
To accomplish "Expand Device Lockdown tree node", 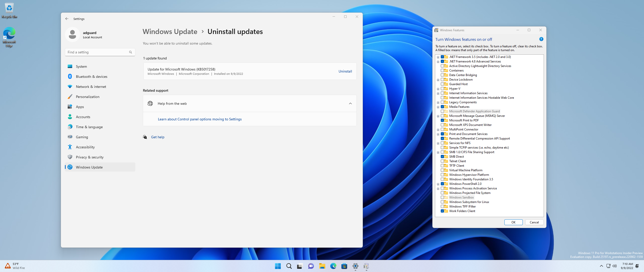I will [438, 80].
